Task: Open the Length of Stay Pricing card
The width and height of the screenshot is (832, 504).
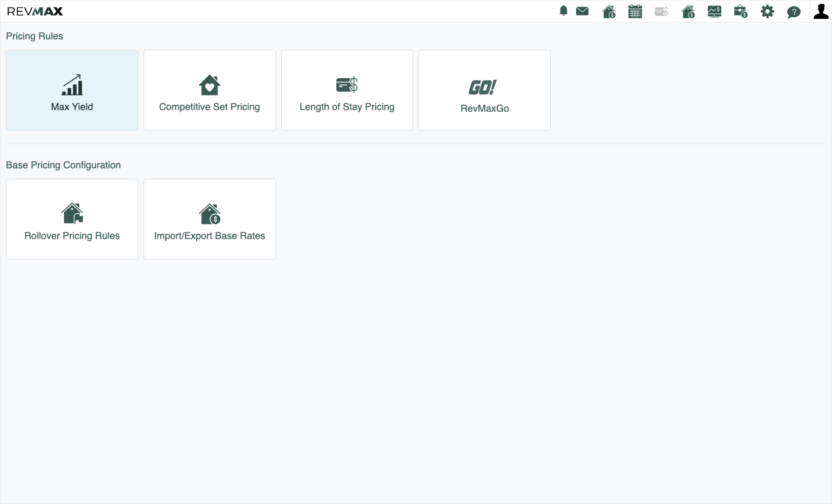Action: (x=347, y=90)
